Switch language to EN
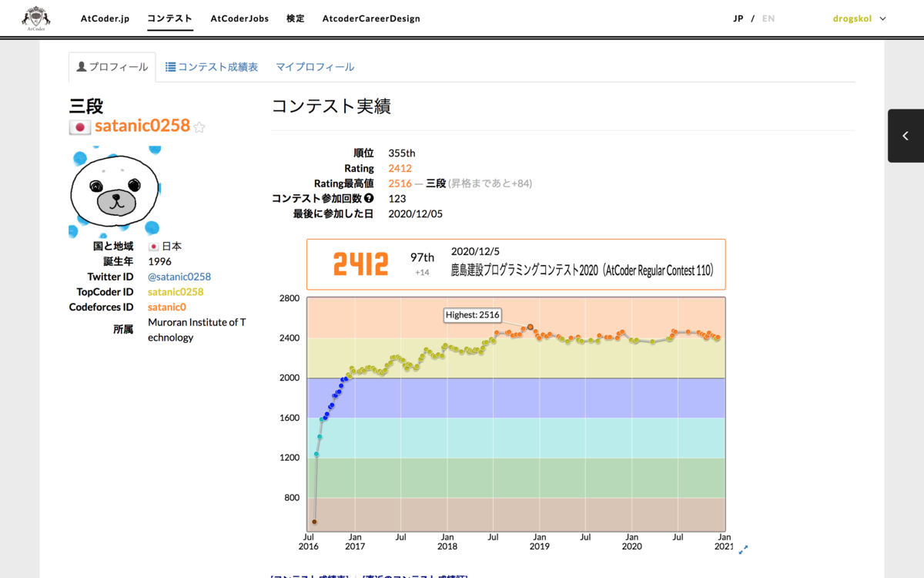This screenshot has height=578, width=924. point(768,18)
